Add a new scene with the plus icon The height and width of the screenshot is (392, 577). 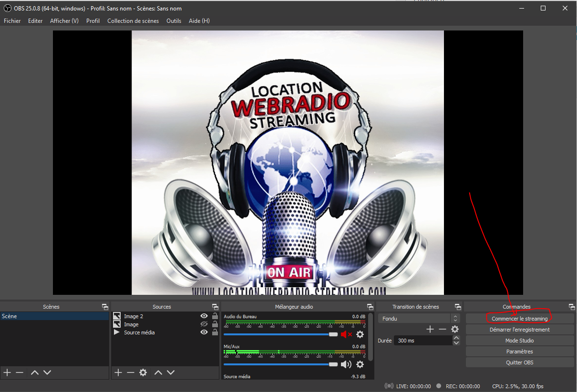point(7,372)
